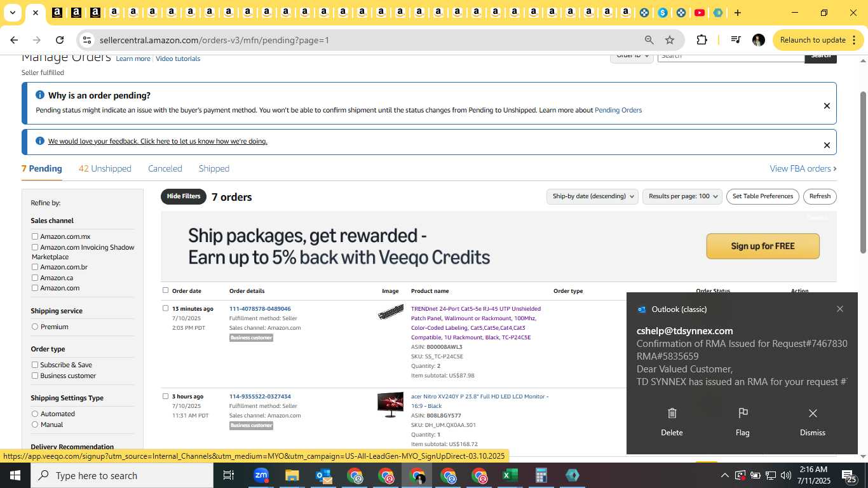Open order 111-4078578-0489046 details
This screenshot has height=488, width=868.
click(260, 309)
